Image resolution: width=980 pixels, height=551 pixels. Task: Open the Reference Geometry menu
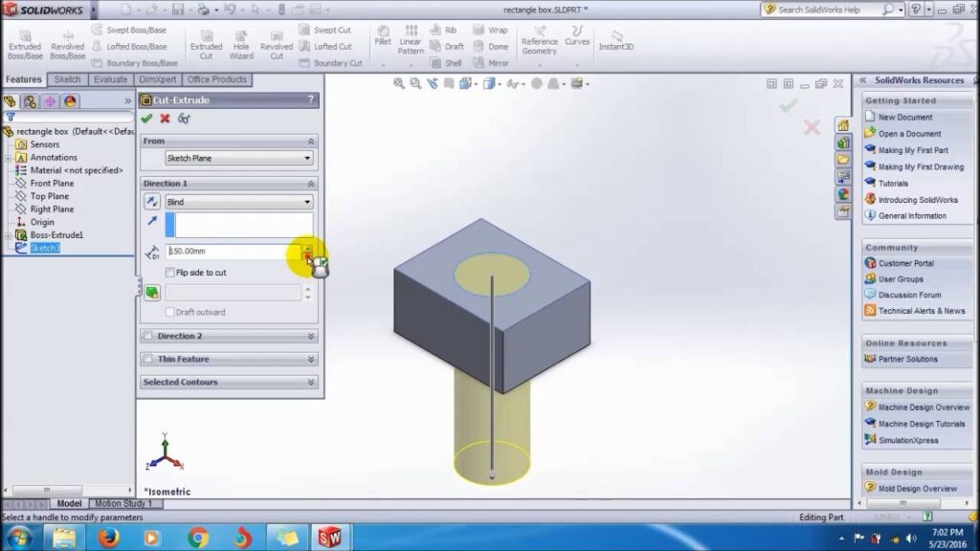pyautogui.click(x=540, y=40)
